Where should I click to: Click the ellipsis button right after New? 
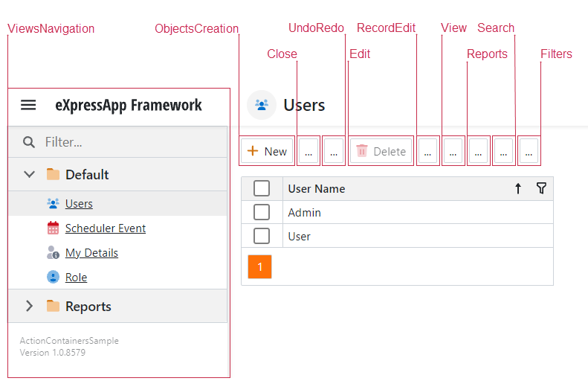click(308, 152)
